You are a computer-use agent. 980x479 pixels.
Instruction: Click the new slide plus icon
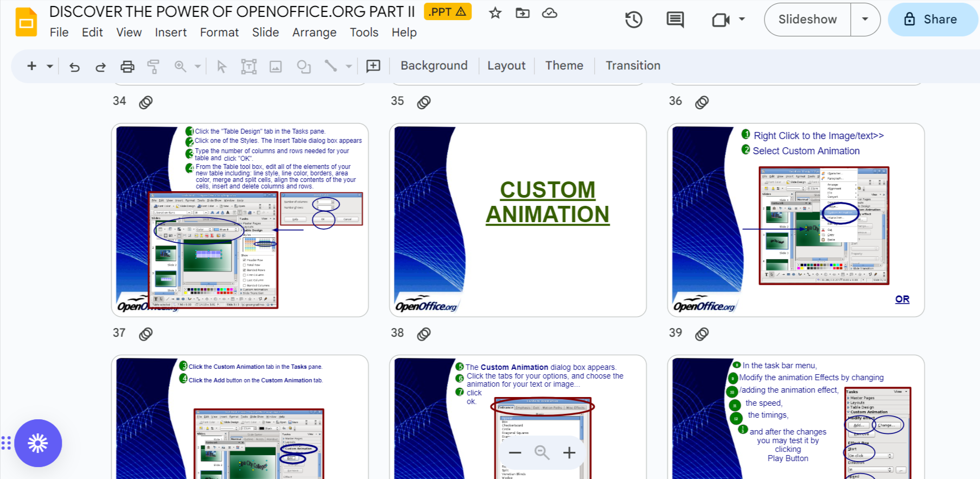coord(32,66)
